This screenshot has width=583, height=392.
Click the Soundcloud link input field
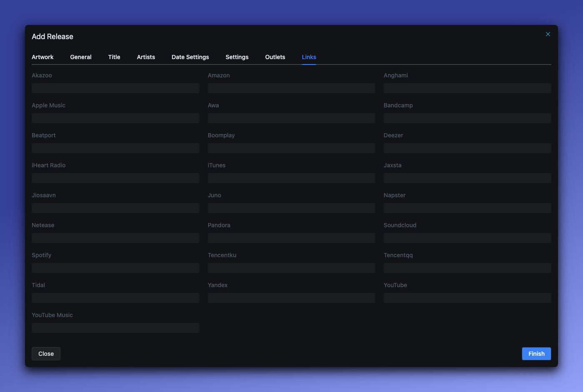coord(467,238)
